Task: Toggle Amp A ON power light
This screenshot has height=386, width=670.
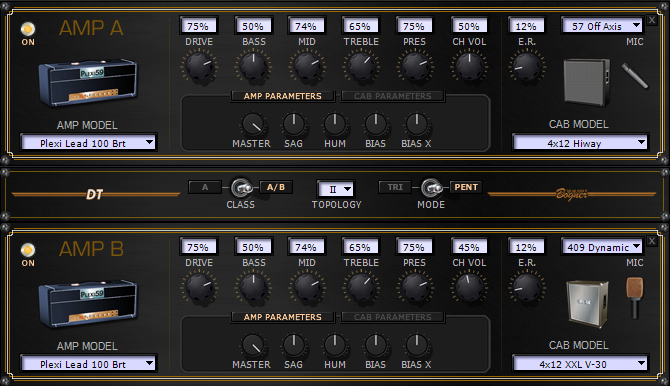Action: coord(28,29)
